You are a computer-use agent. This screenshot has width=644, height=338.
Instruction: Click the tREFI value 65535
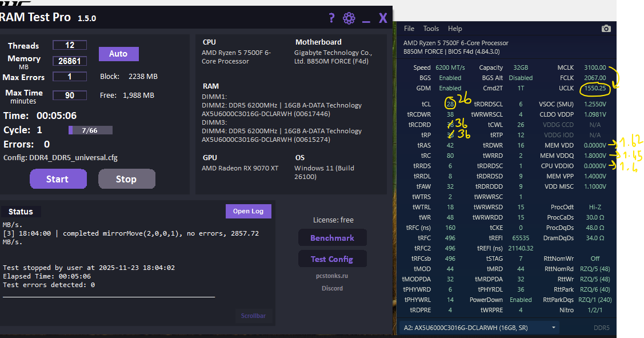click(x=521, y=238)
